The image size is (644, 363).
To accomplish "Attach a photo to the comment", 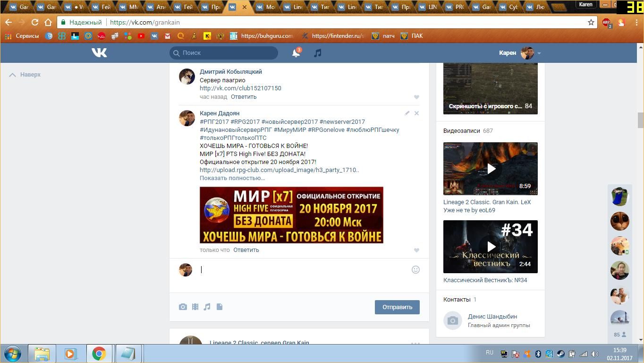I will (x=183, y=307).
